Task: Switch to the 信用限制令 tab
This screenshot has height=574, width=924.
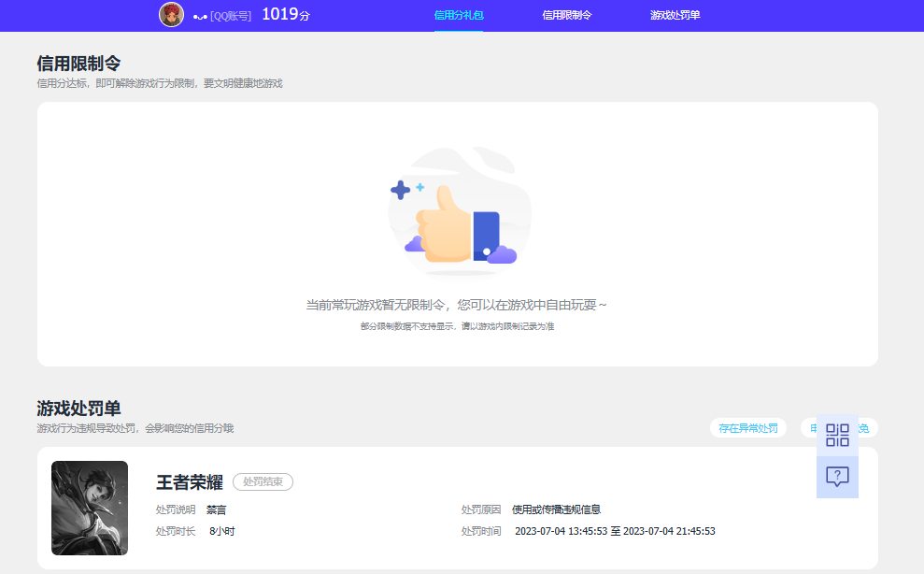Action: tap(567, 15)
